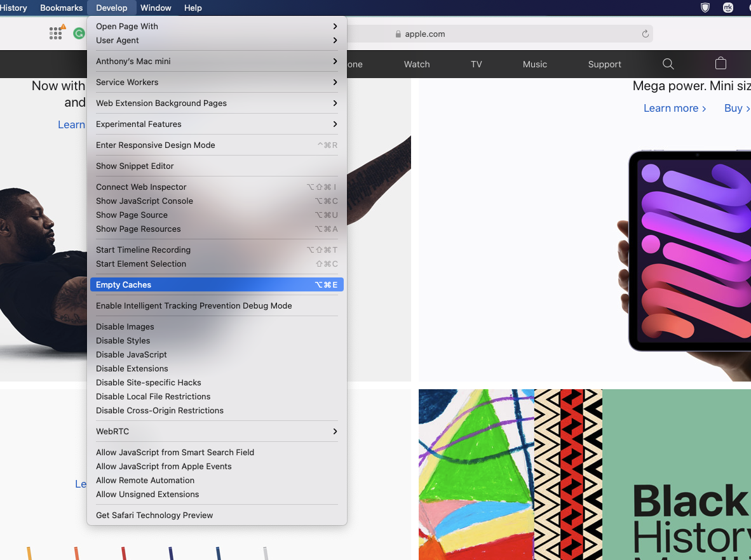Choose Start Timeline Recording

coord(217,250)
